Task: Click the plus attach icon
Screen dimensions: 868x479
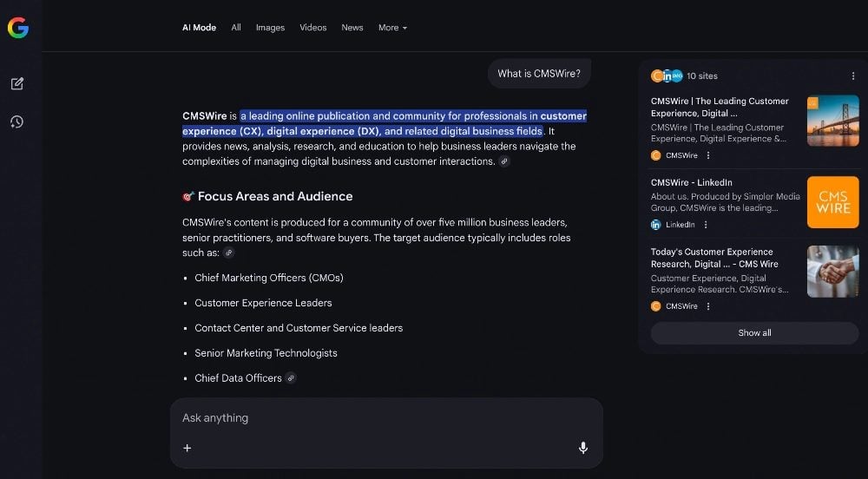Action: coord(187,448)
